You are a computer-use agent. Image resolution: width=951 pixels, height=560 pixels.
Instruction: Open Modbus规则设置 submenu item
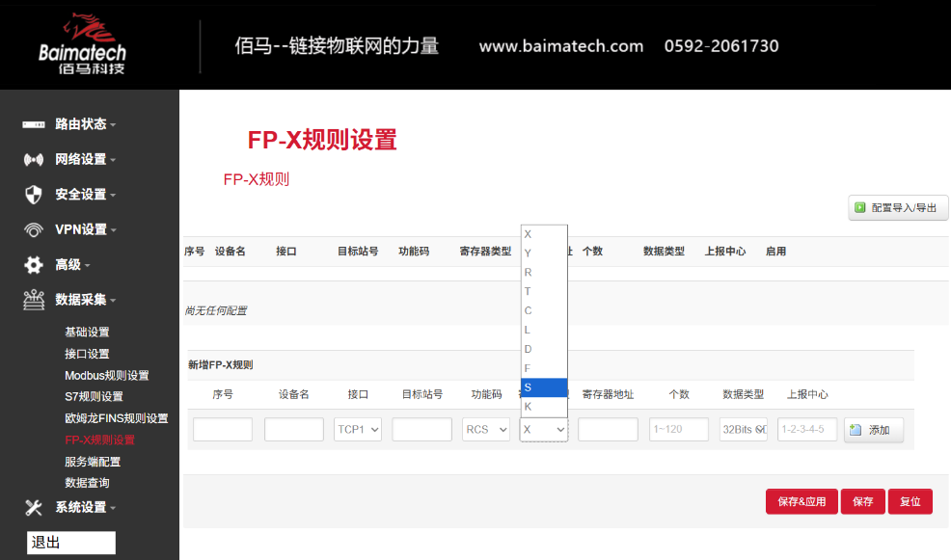pyautogui.click(x=107, y=376)
